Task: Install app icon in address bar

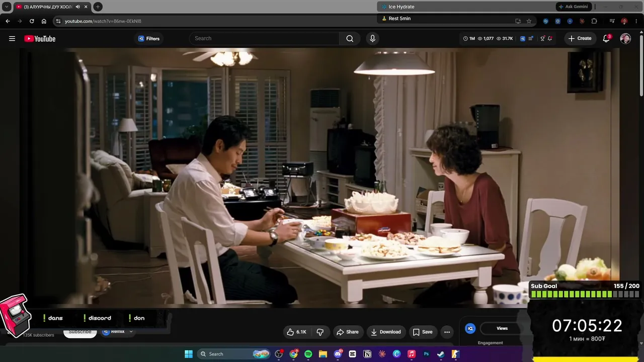Action: click(x=518, y=21)
